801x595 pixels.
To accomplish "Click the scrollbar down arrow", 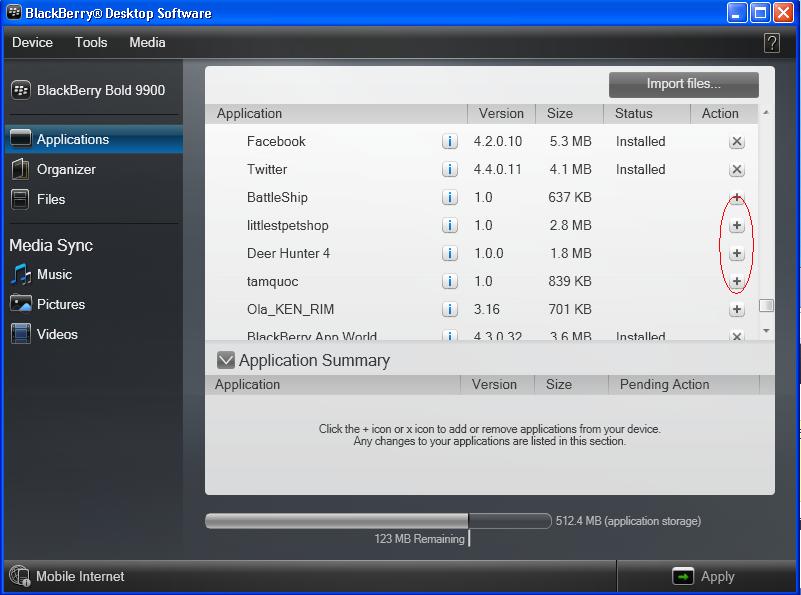I will pyautogui.click(x=766, y=331).
